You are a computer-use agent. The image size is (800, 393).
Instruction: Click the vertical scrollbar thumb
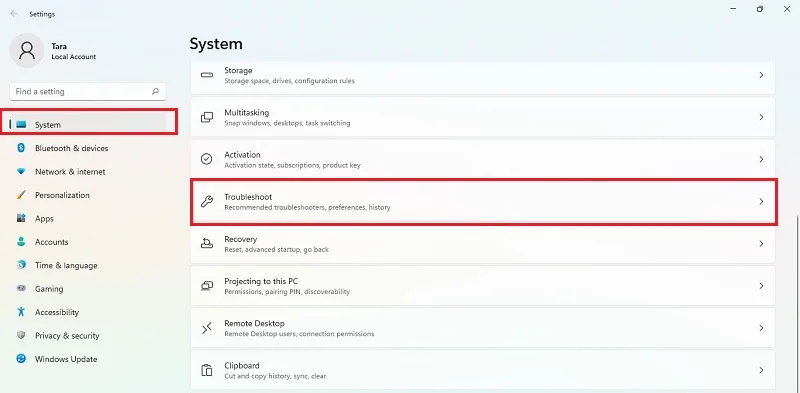796,304
